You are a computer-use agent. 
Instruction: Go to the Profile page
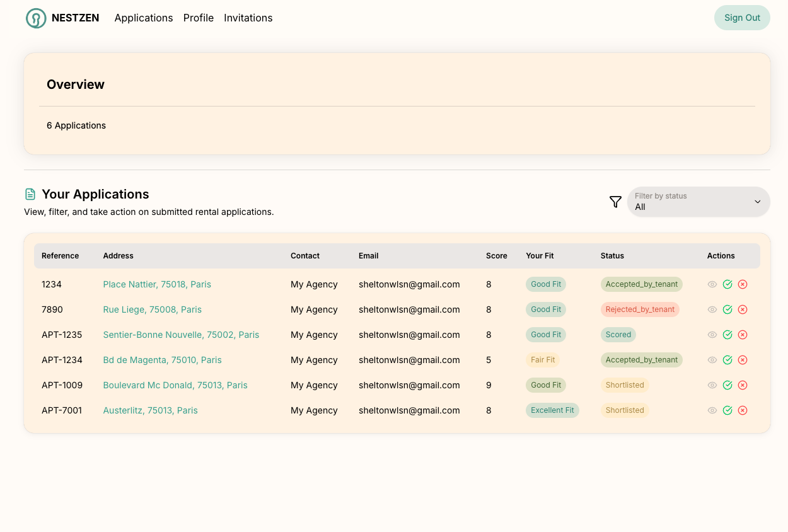tap(199, 18)
